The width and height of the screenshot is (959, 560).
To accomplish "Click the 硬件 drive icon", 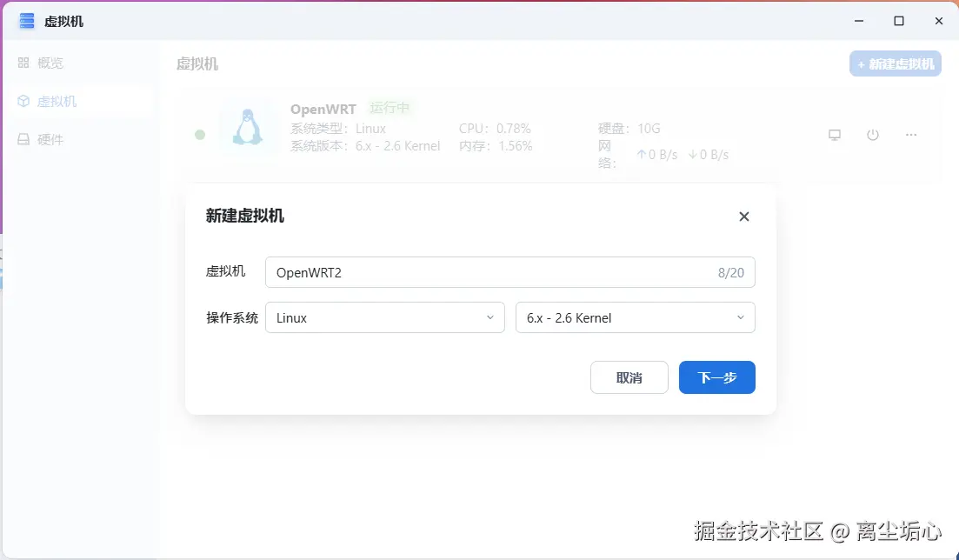I will tap(23, 139).
